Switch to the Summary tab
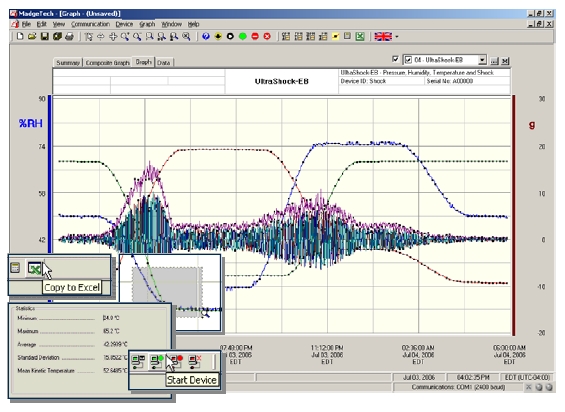The width and height of the screenshot is (565, 412). pyautogui.click(x=68, y=63)
